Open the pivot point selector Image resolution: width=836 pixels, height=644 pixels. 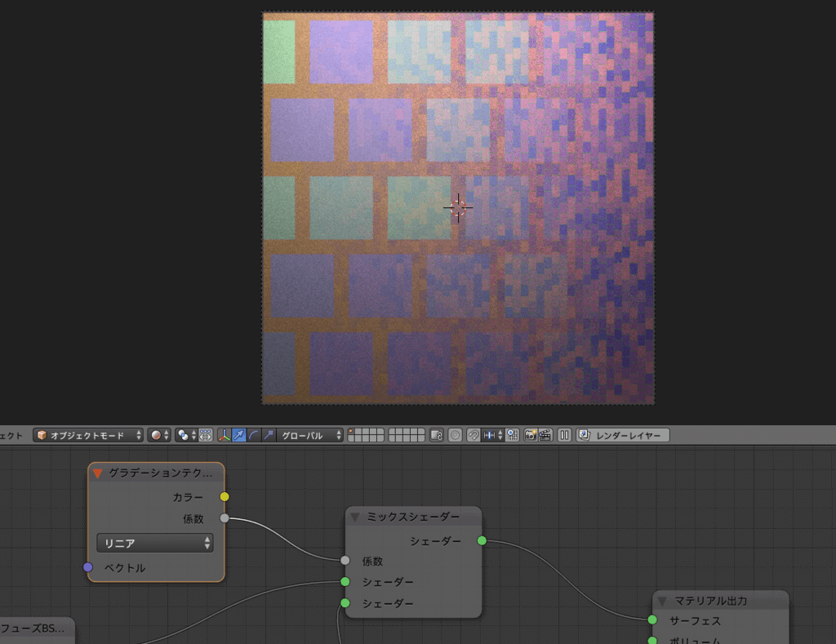click(187, 436)
